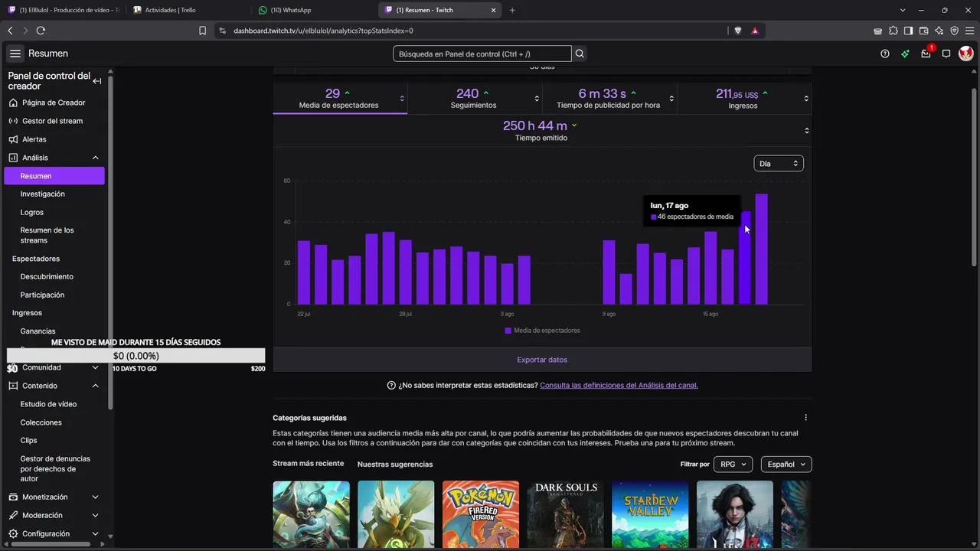Open the browser extensions puzzle icon
980x551 pixels.
click(893, 31)
